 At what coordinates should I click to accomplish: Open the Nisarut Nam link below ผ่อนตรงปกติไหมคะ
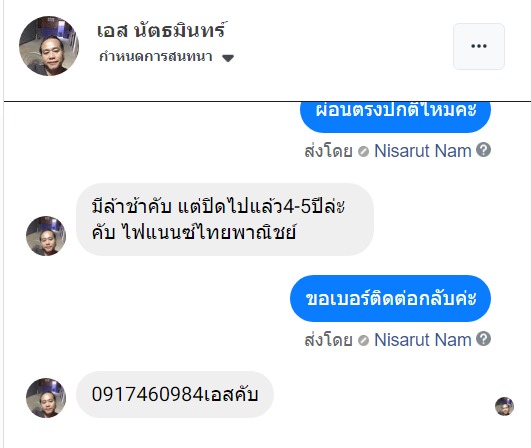pyautogui.click(x=423, y=151)
